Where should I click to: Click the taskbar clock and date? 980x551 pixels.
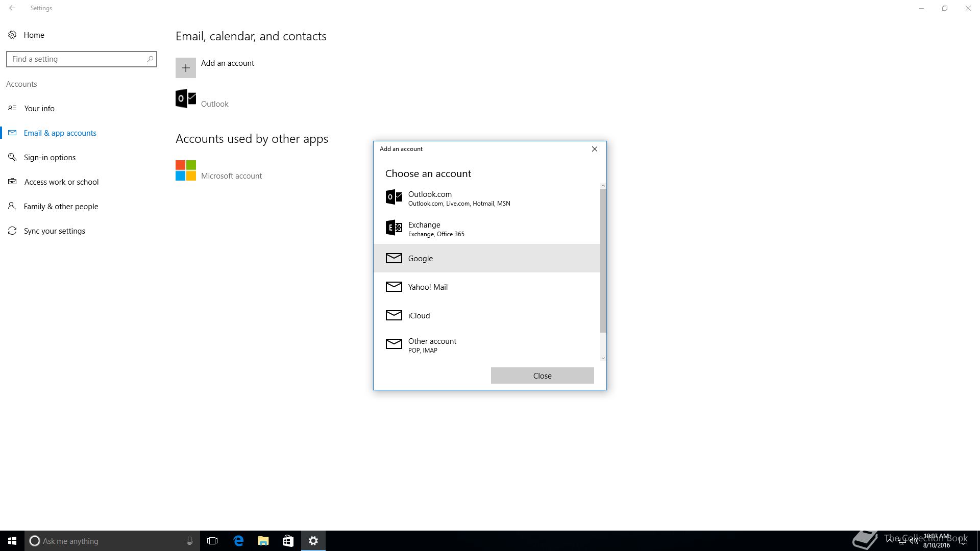click(x=937, y=541)
